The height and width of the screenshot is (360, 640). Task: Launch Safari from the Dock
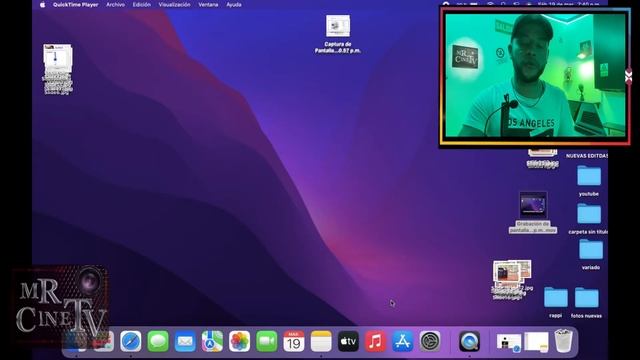(131, 341)
